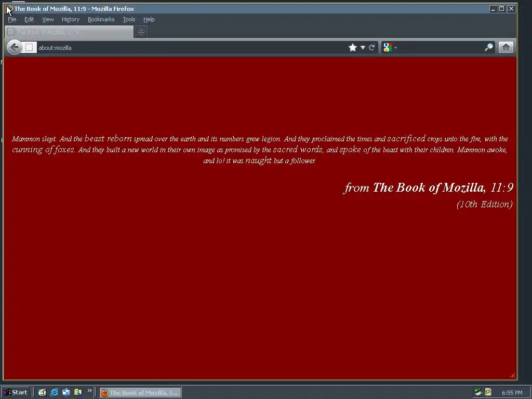
Task: Click the word 'sacrificed' in the passage
Action: click(406, 138)
